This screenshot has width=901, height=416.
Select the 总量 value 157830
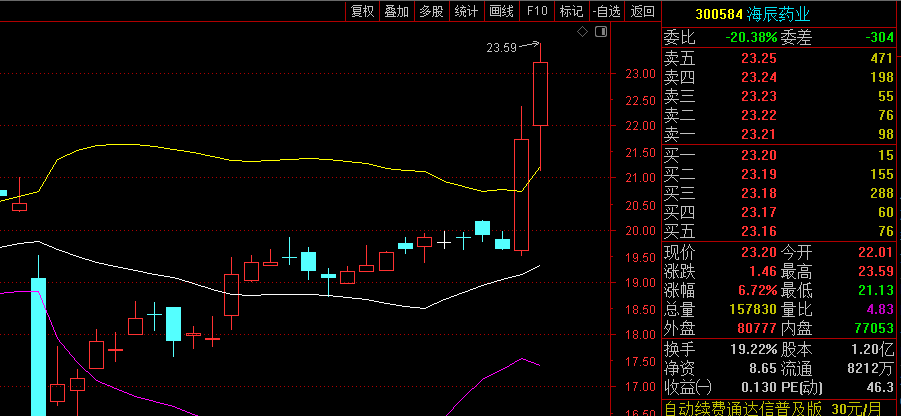pyautogui.click(x=753, y=310)
